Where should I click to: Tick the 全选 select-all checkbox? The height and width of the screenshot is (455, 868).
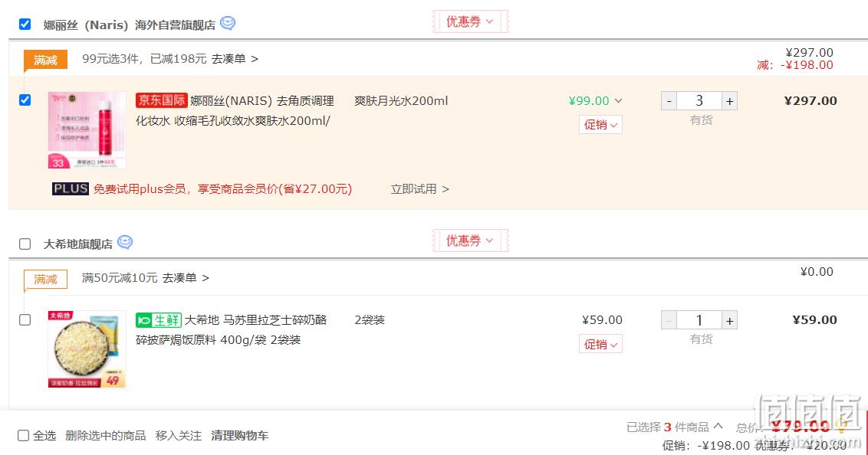(x=23, y=436)
